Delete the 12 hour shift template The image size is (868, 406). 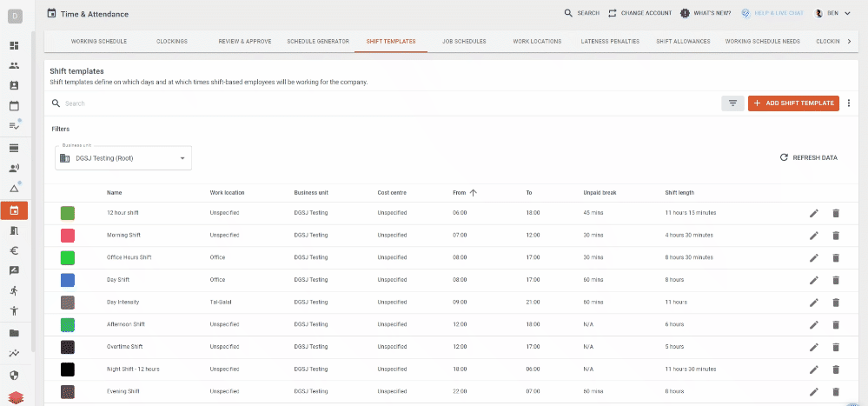click(x=836, y=213)
